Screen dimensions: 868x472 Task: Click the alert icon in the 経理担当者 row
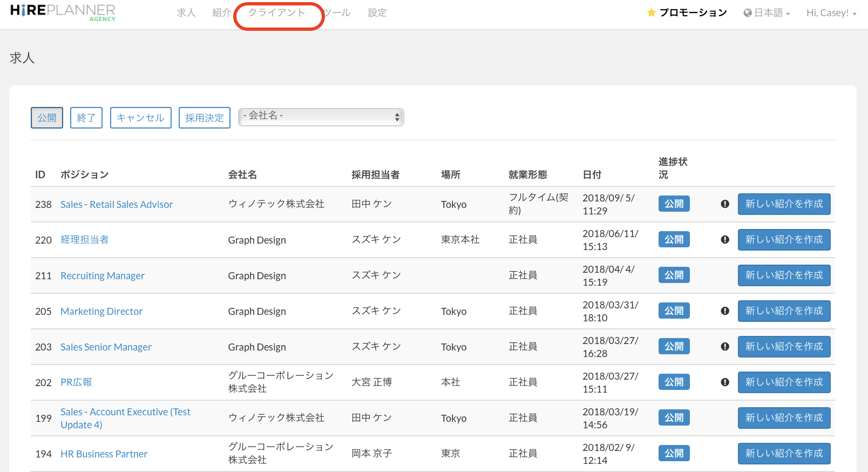tap(725, 240)
